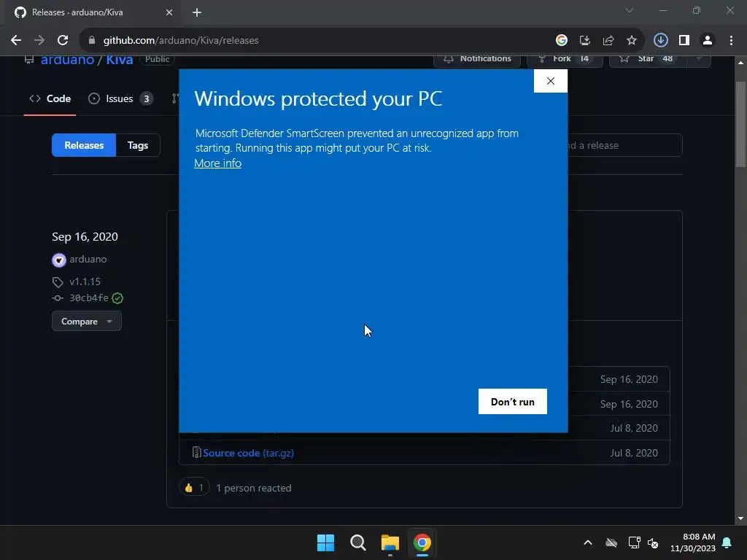Show hidden system tray icons

(x=588, y=542)
